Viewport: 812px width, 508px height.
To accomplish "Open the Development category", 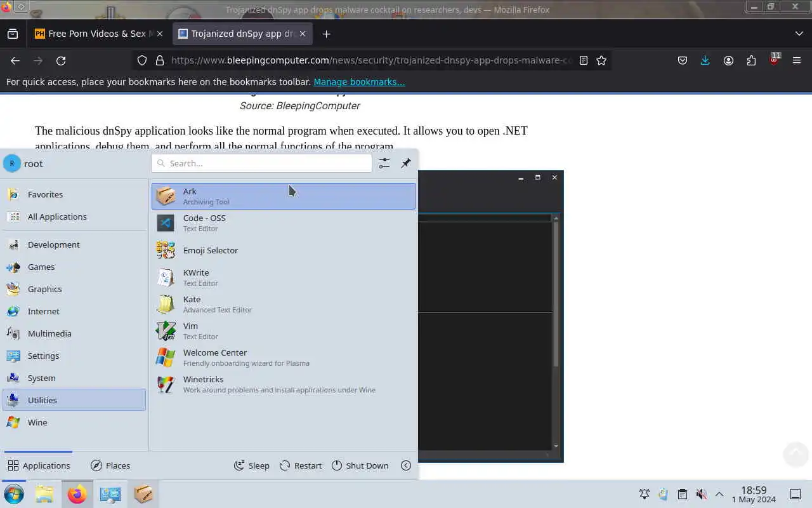I will pos(74,244).
